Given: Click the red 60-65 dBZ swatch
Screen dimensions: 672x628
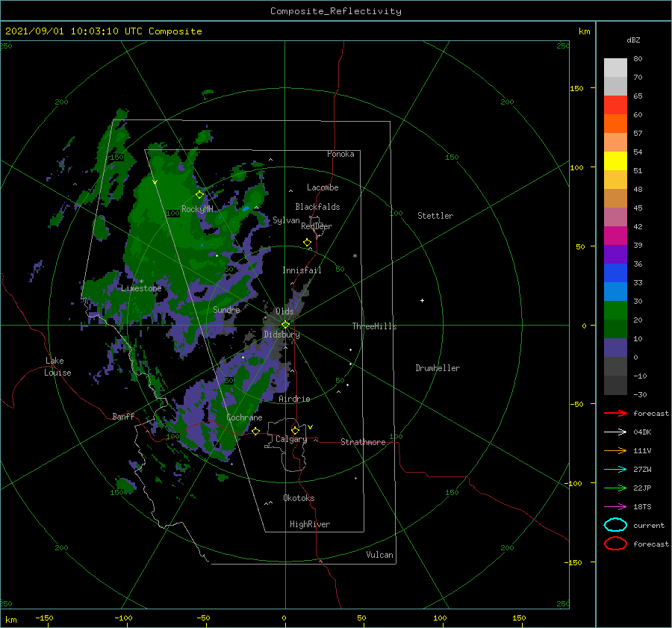Looking at the screenshot, I should pos(615,105).
